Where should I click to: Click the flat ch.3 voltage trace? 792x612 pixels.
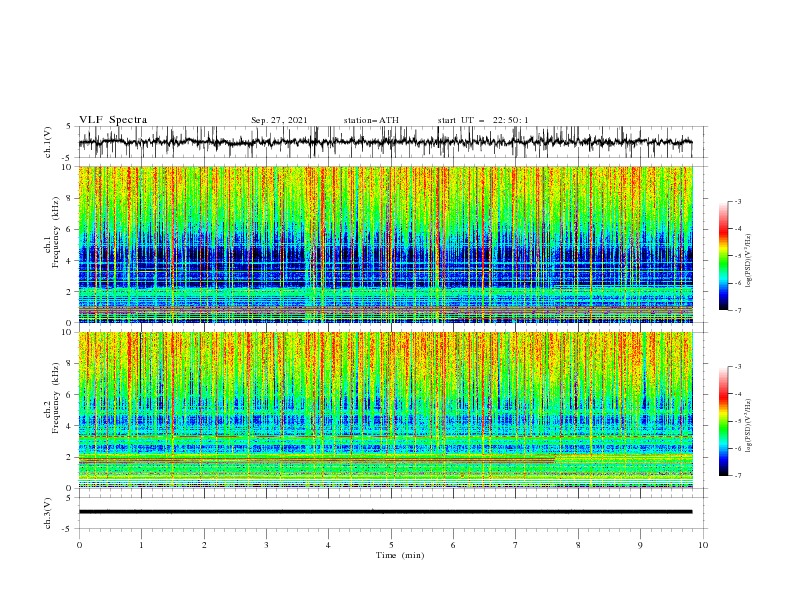pyautogui.click(x=385, y=512)
